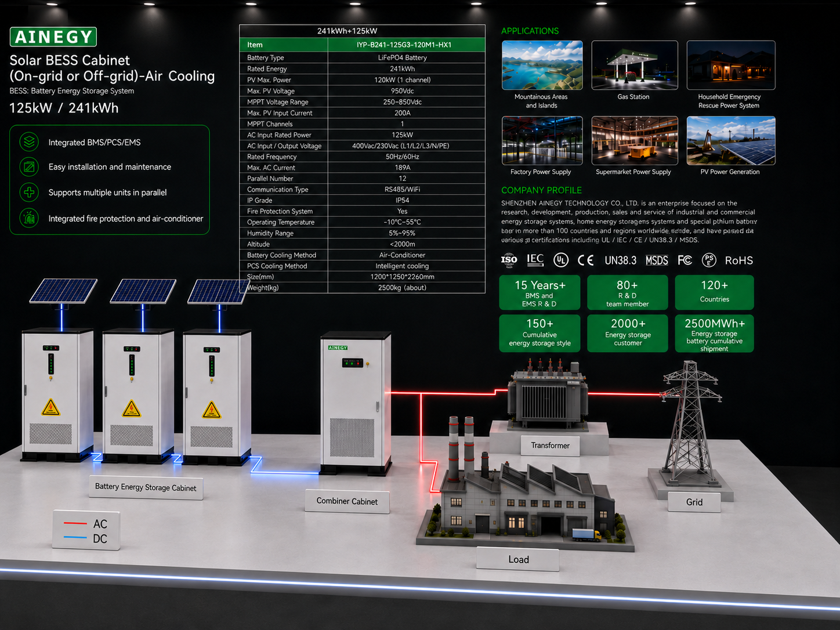Click the 2500MWh+ battery shipment tile

715,333
